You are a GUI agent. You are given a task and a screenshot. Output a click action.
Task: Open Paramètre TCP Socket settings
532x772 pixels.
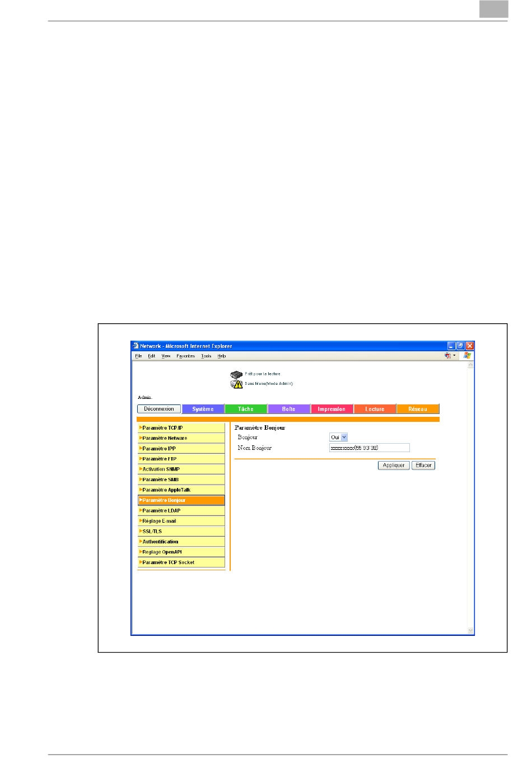tap(181, 563)
